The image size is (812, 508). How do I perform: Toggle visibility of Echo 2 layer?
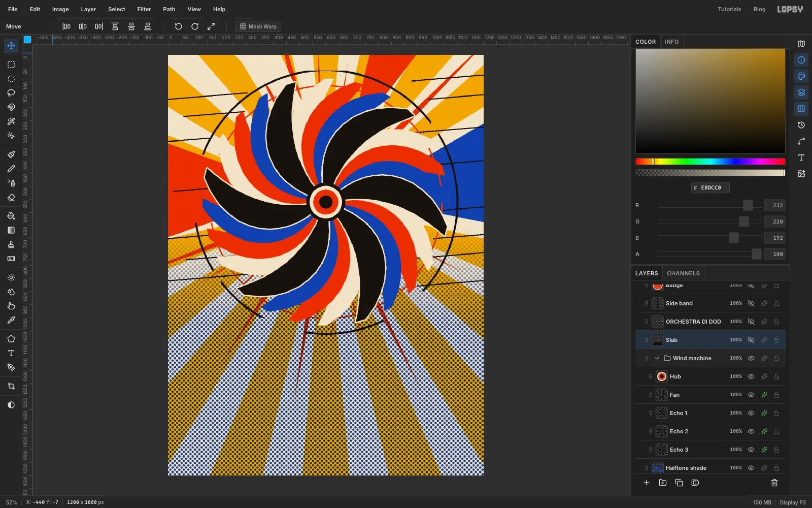pos(751,431)
